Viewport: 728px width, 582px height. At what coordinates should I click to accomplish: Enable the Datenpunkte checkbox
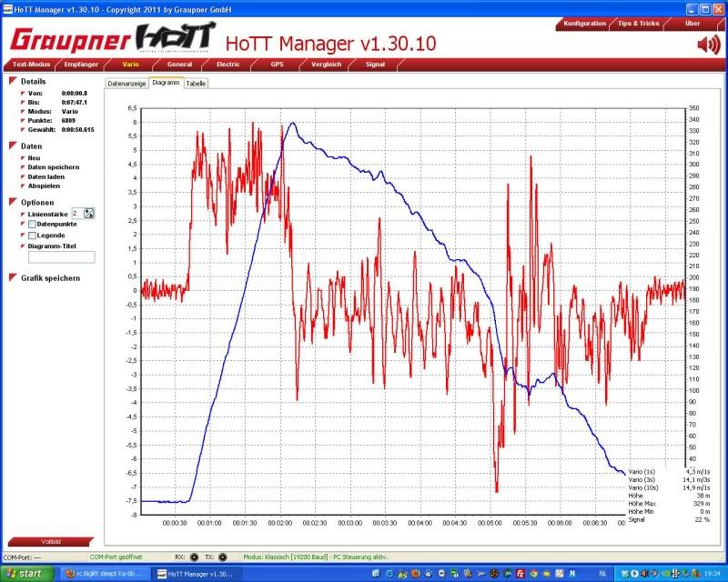[32, 225]
